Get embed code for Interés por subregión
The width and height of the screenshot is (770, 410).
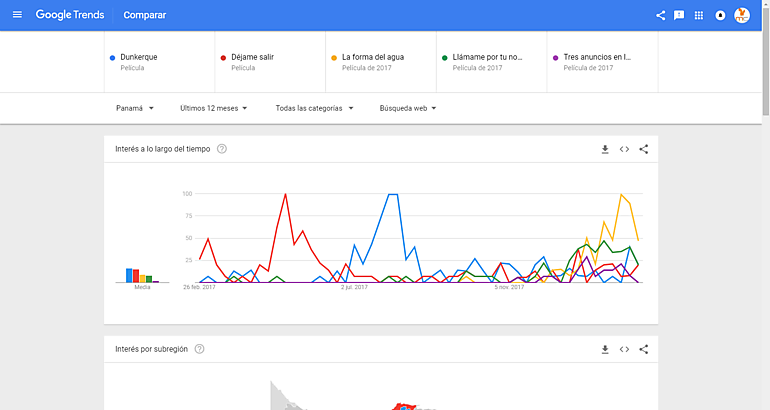624,350
